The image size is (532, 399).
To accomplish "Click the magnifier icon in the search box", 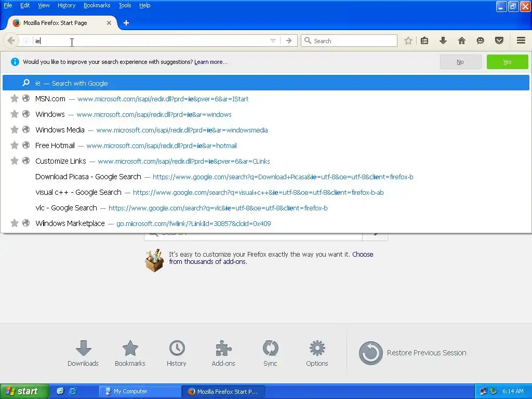I will pos(308,41).
